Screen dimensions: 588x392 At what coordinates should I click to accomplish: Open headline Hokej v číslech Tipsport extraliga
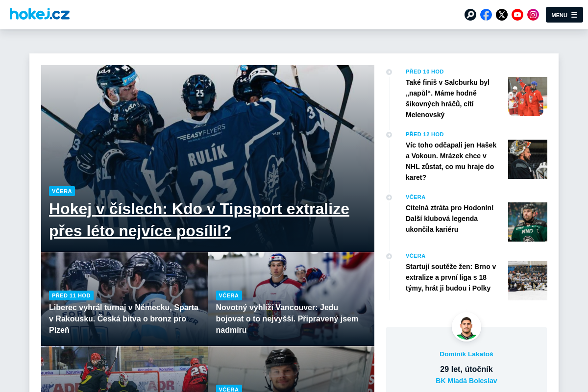coord(199,220)
